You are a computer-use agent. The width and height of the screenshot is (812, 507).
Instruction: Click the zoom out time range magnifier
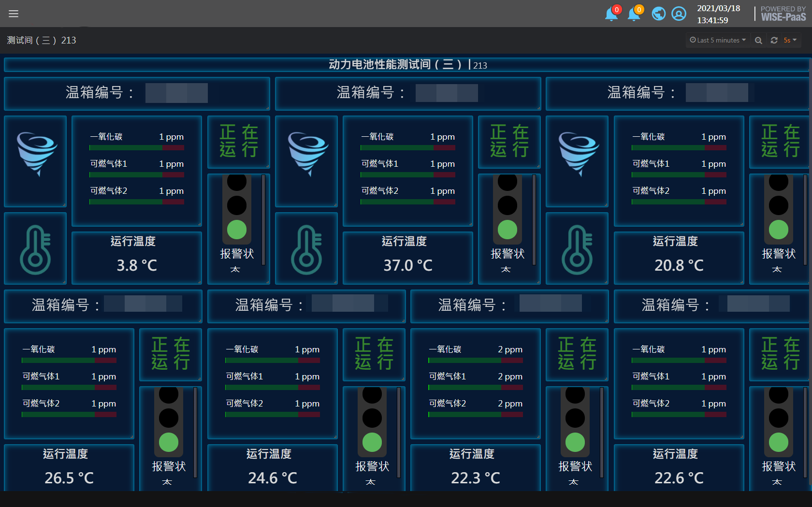tap(758, 41)
